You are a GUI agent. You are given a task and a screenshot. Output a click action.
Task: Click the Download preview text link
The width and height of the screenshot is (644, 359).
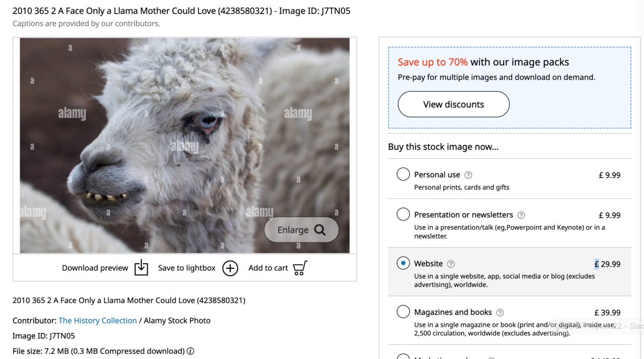point(95,268)
